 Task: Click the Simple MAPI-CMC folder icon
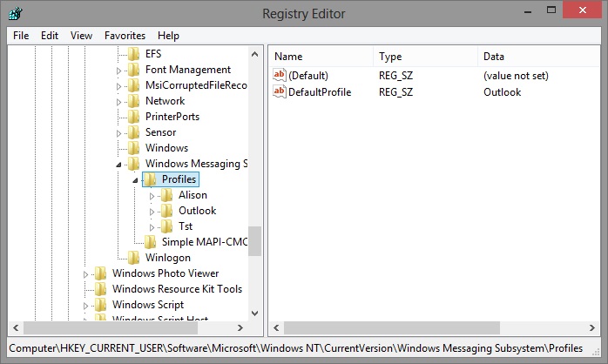pos(150,242)
